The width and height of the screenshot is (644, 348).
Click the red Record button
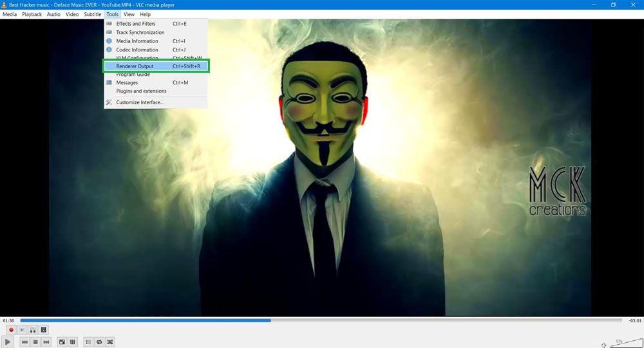pos(11,329)
